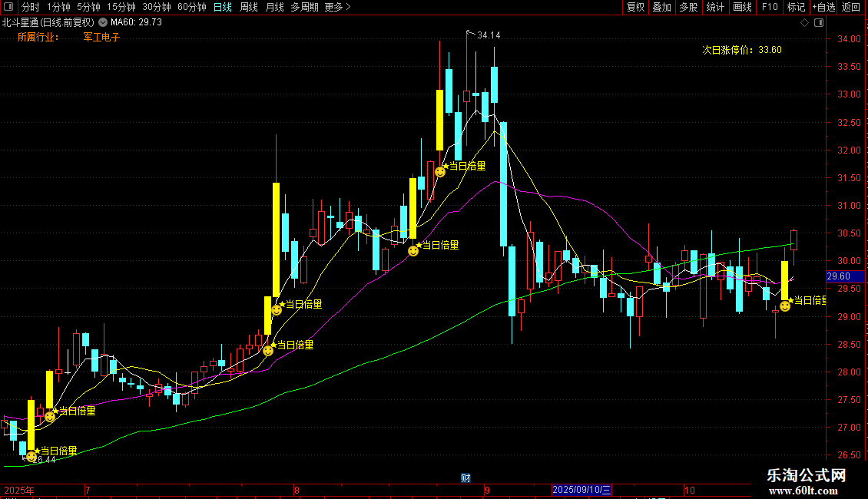Select the 日线 daily period
This screenshot has width=868, height=499.
click(223, 7)
